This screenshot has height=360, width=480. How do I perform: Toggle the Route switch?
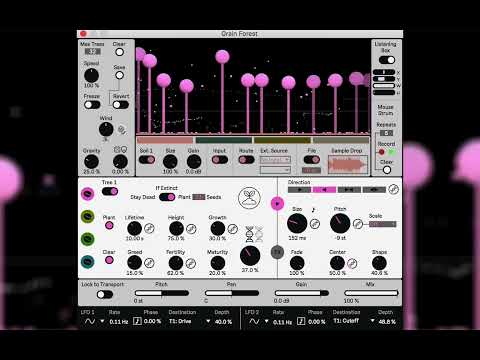coord(246,160)
